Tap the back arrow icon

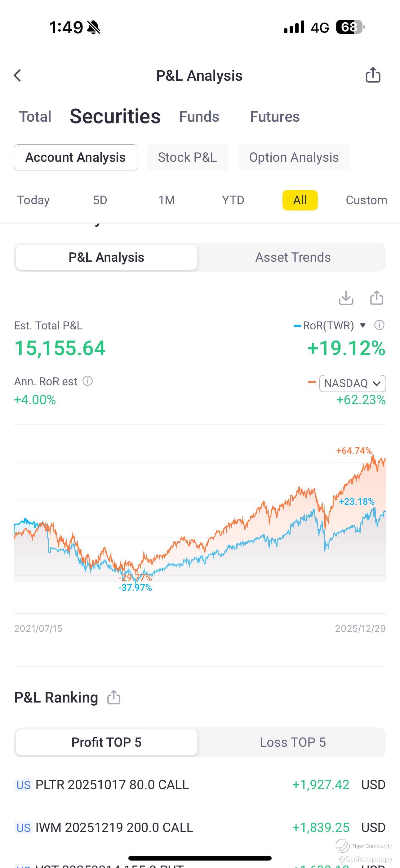pos(17,75)
